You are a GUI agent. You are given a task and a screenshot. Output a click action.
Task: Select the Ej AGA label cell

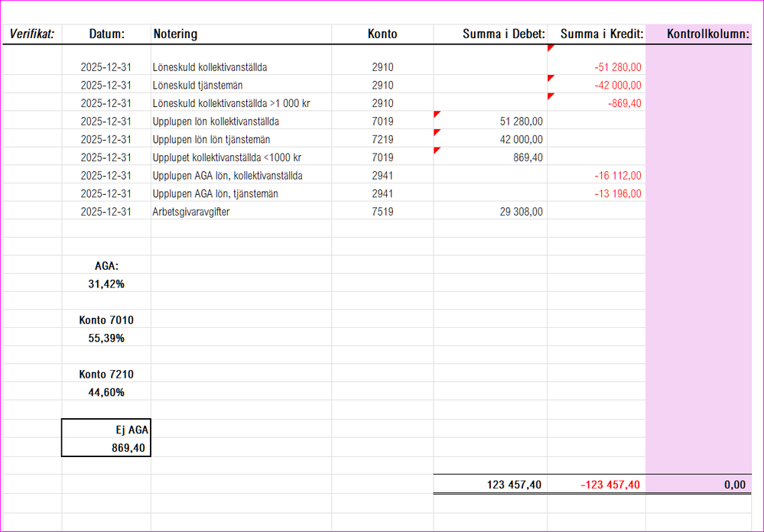click(x=107, y=430)
